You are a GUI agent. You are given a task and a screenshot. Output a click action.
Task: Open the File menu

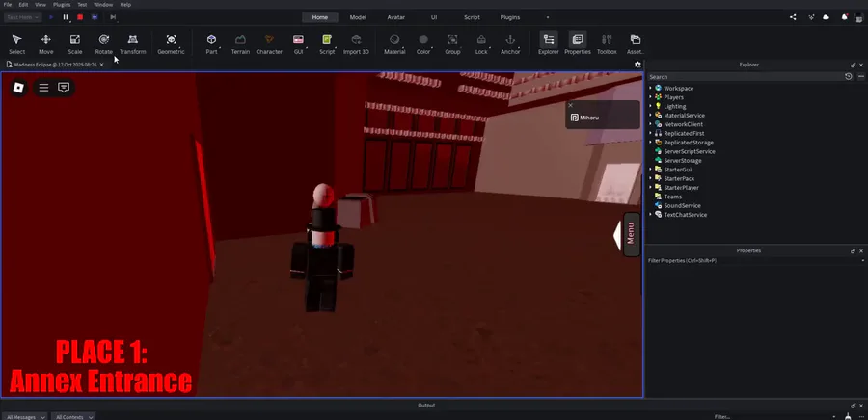click(x=8, y=5)
